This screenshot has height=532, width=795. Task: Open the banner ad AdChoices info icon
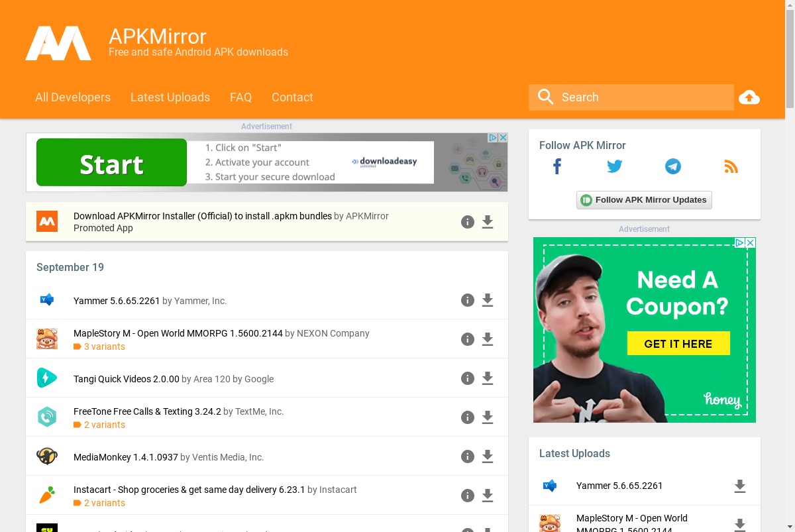coord(493,138)
